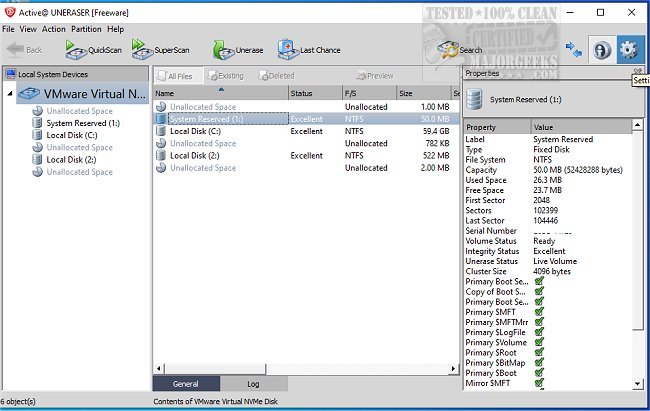
Task: Click the Last Sector value 104446
Action: click(x=546, y=221)
